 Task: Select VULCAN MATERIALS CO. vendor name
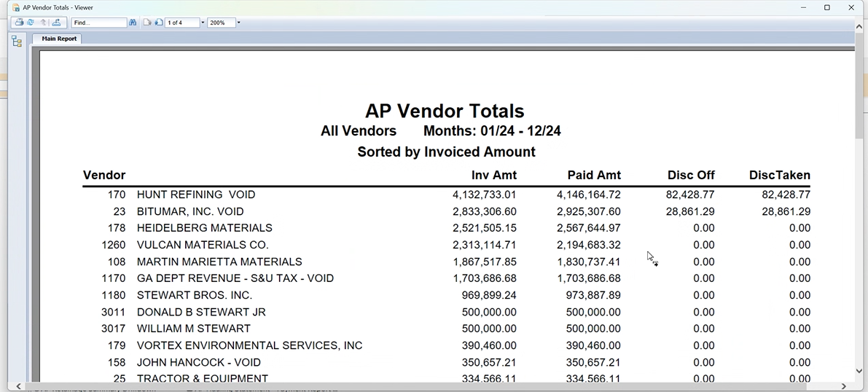coord(203,245)
